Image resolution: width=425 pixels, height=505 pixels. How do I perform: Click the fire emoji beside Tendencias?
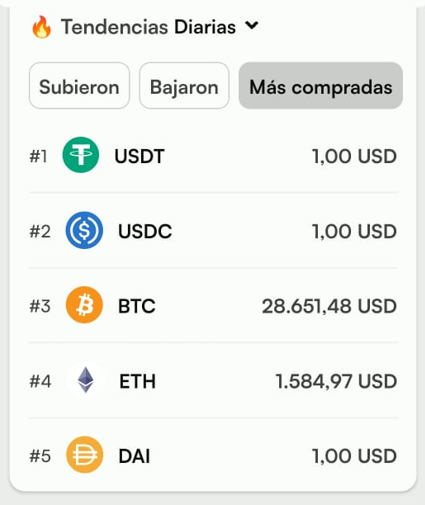pos(42,27)
